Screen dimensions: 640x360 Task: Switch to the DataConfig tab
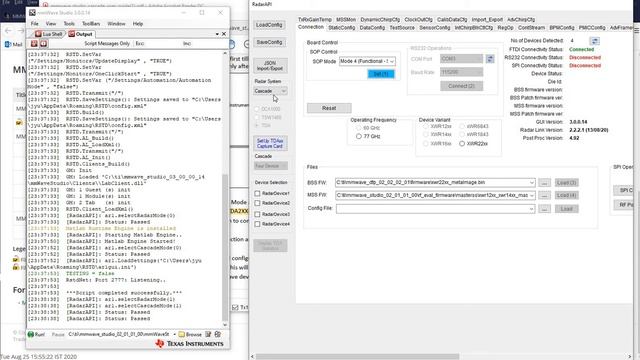372,27
